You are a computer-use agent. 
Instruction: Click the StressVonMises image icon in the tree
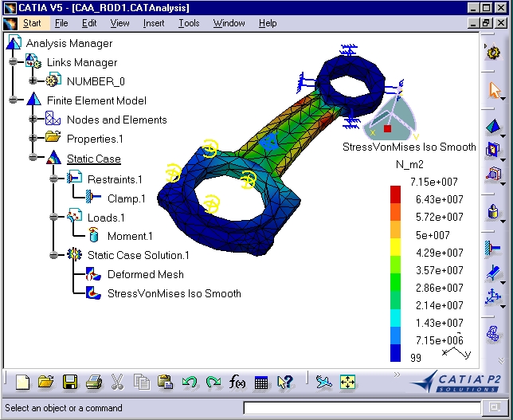coord(93,293)
